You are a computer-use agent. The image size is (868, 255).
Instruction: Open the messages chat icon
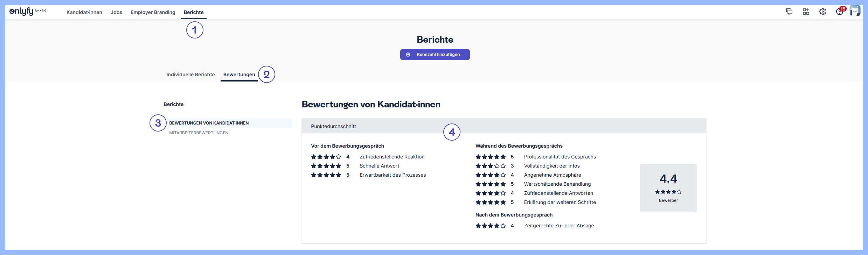[789, 12]
